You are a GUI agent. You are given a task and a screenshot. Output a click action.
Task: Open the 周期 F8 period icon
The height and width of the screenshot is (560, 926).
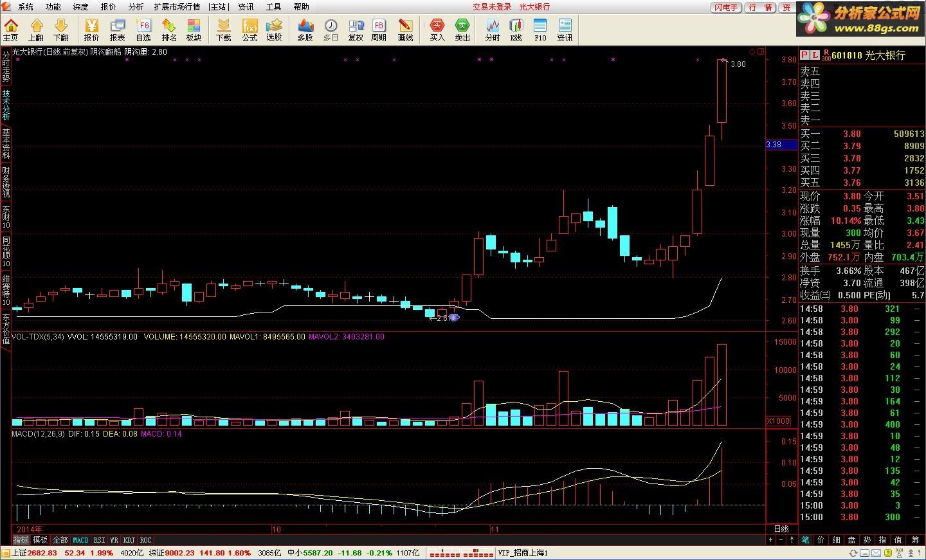[x=379, y=30]
